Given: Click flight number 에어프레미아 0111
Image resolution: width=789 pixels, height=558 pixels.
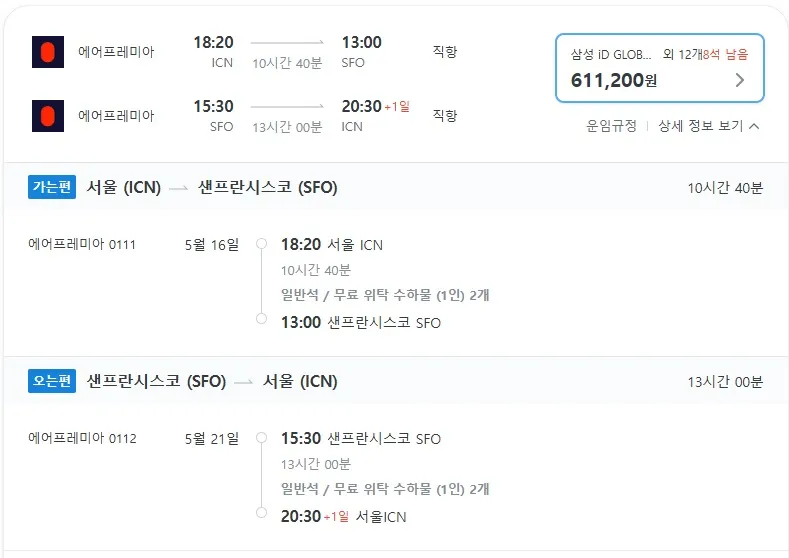Looking at the screenshot, I should [82, 245].
